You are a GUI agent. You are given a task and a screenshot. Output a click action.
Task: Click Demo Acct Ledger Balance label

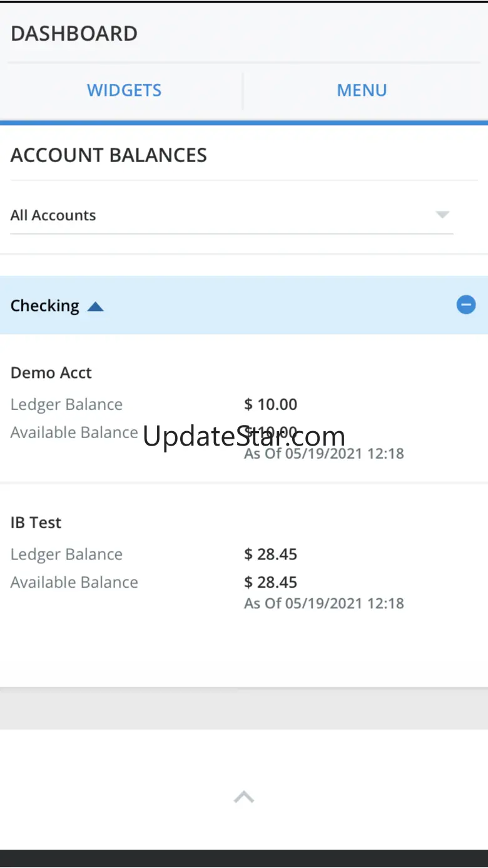pos(66,404)
